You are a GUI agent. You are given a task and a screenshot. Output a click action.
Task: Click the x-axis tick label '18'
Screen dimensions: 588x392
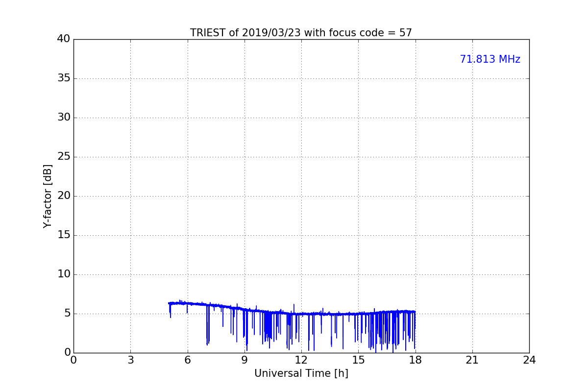tap(415, 360)
